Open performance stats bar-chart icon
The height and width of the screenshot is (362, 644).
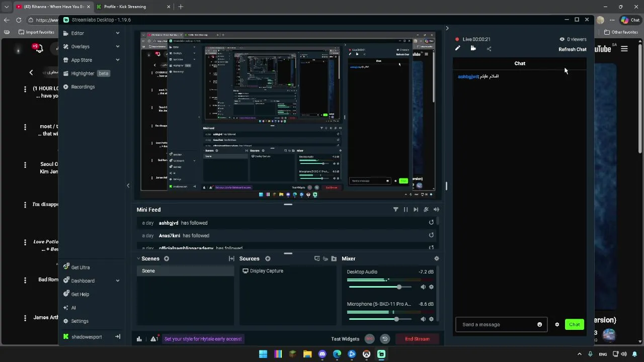(x=139, y=339)
